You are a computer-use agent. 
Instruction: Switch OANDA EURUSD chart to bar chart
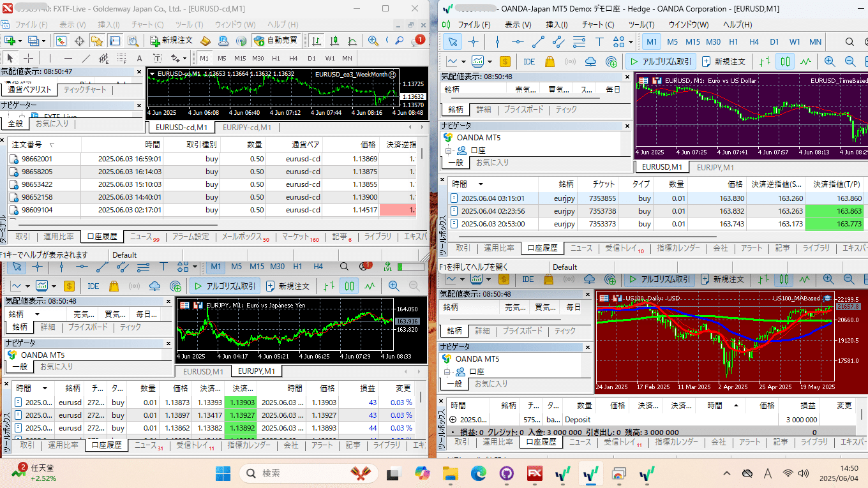tap(765, 62)
